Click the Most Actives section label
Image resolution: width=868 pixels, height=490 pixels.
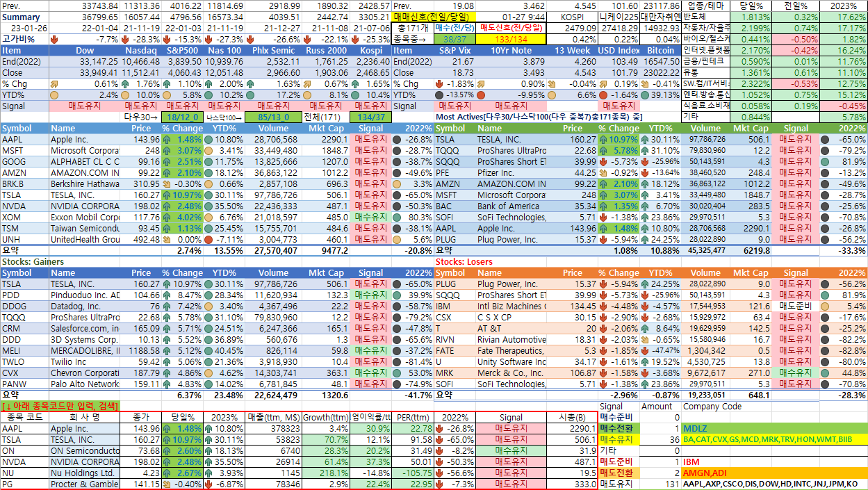click(539, 117)
